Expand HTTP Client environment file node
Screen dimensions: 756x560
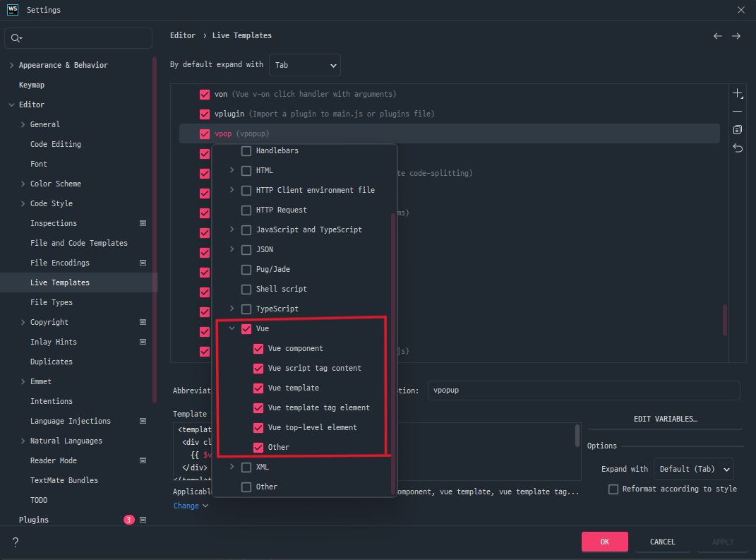coord(232,190)
